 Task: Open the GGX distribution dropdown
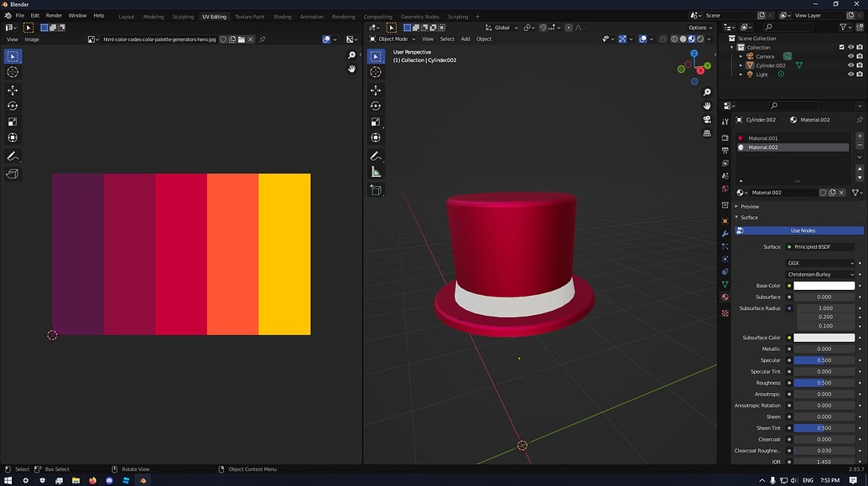pos(820,263)
